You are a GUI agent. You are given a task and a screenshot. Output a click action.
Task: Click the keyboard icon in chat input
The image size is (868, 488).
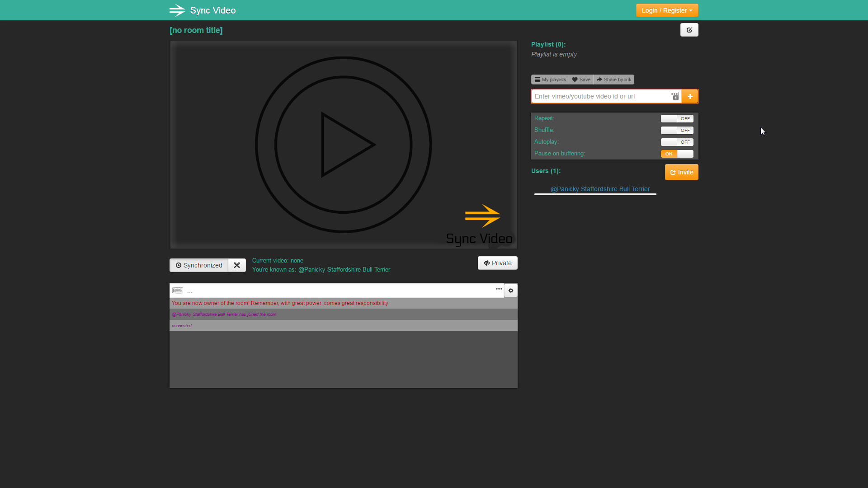[178, 291]
